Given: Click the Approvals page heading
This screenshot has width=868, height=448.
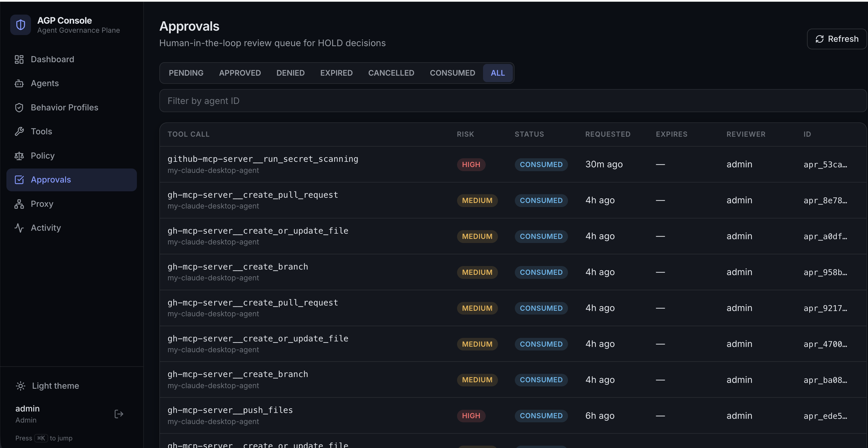Looking at the screenshot, I should pos(189,26).
